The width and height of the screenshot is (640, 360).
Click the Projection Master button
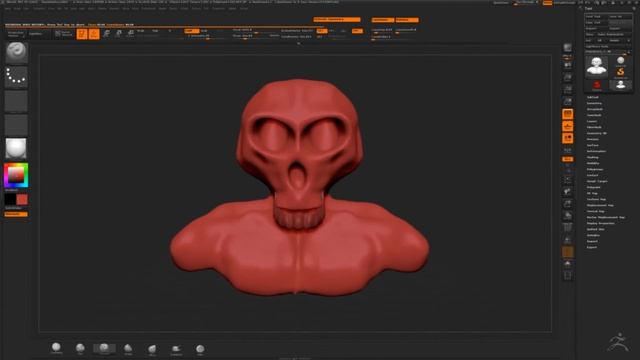click(x=16, y=34)
